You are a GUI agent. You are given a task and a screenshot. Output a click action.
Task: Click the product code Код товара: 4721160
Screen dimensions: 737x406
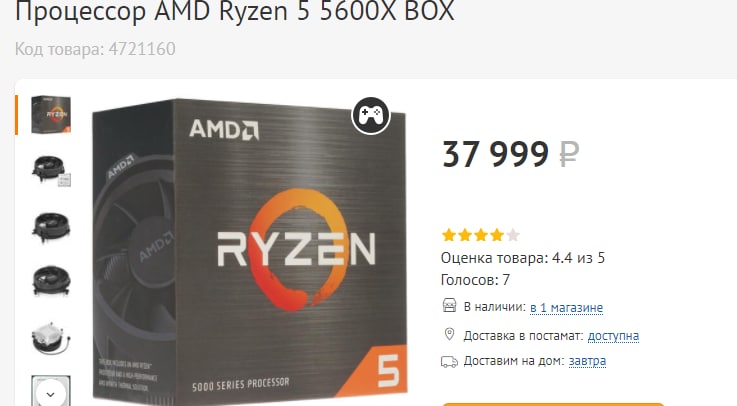click(x=95, y=49)
